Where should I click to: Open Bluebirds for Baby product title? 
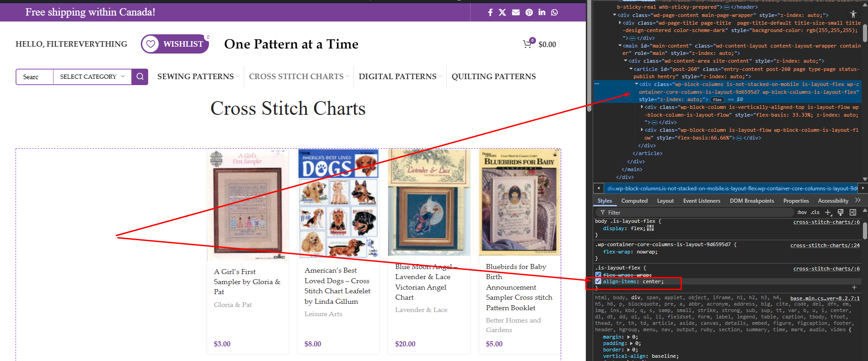click(x=519, y=287)
